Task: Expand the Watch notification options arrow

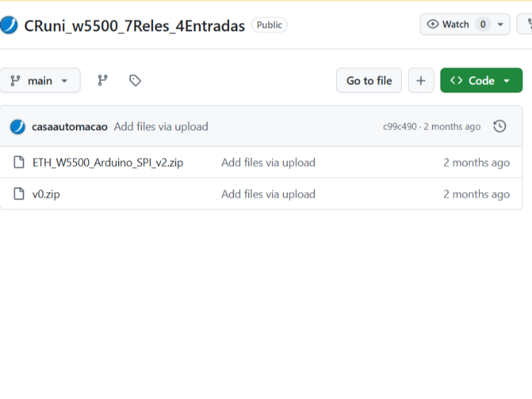Action: 501,24
